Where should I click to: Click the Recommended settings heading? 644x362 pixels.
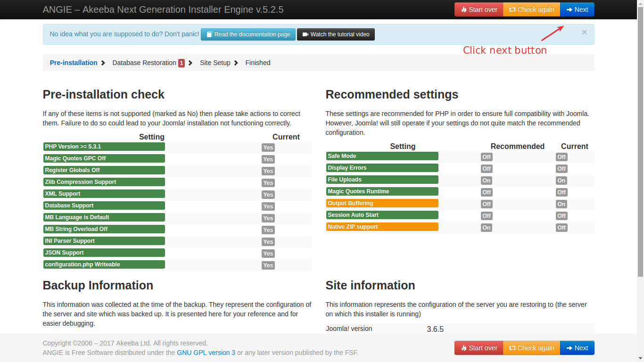click(392, 94)
